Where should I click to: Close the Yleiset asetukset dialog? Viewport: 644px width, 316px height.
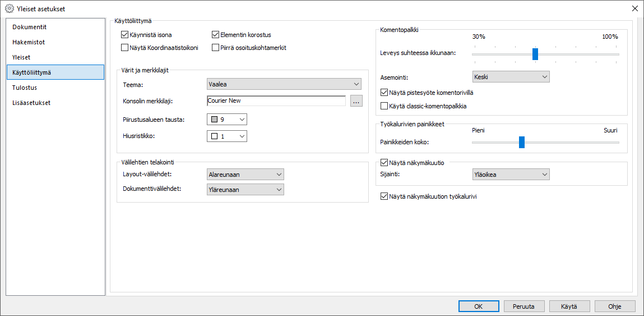coord(634,8)
